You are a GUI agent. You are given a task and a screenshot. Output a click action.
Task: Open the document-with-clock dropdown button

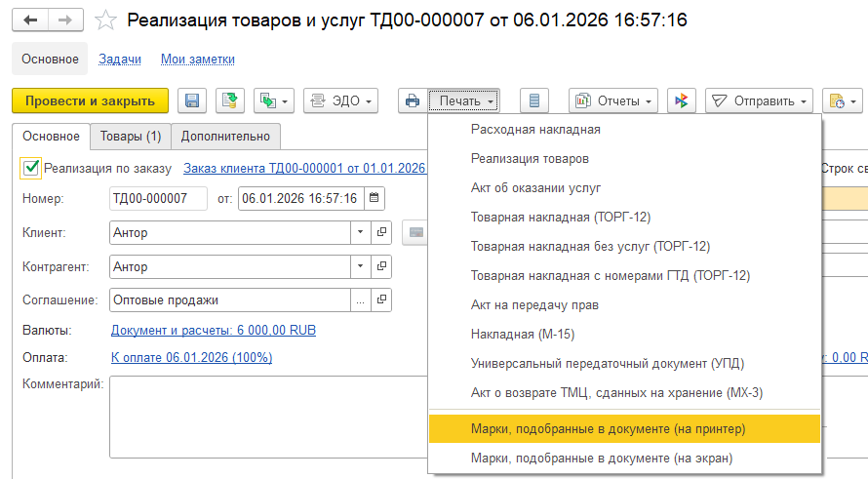[843, 100]
